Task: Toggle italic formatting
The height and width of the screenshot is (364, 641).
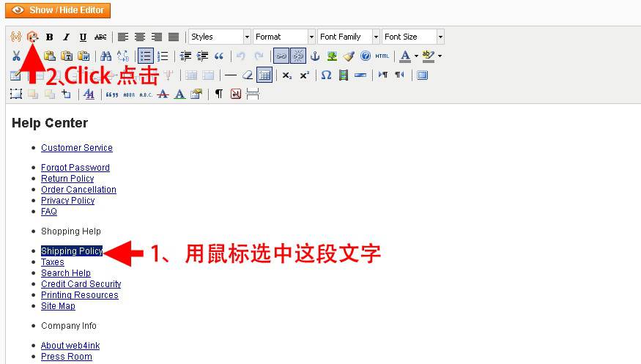Action: (x=66, y=37)
